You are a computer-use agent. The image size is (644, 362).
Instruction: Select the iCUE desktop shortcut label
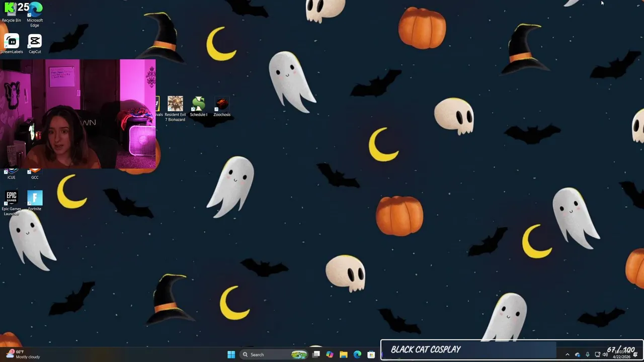click(x=11, y=177)
